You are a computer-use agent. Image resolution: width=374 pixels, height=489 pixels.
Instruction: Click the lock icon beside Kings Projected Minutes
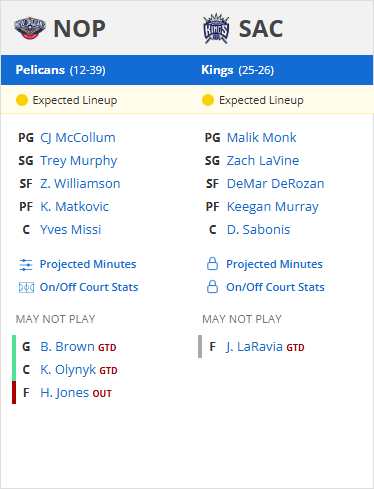(x=212, y=264)
